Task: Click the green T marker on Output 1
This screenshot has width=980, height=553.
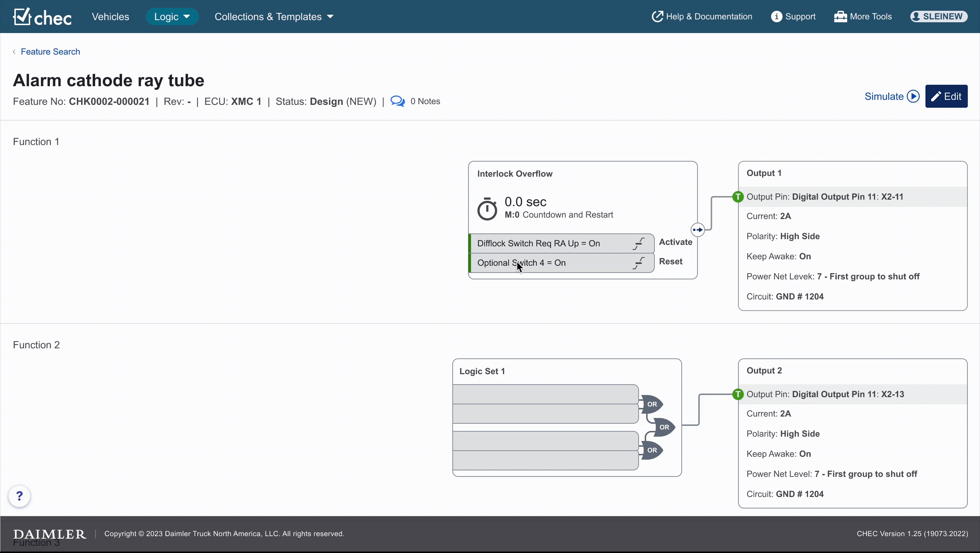Action: pyautogui.click(x=738, y=197)
